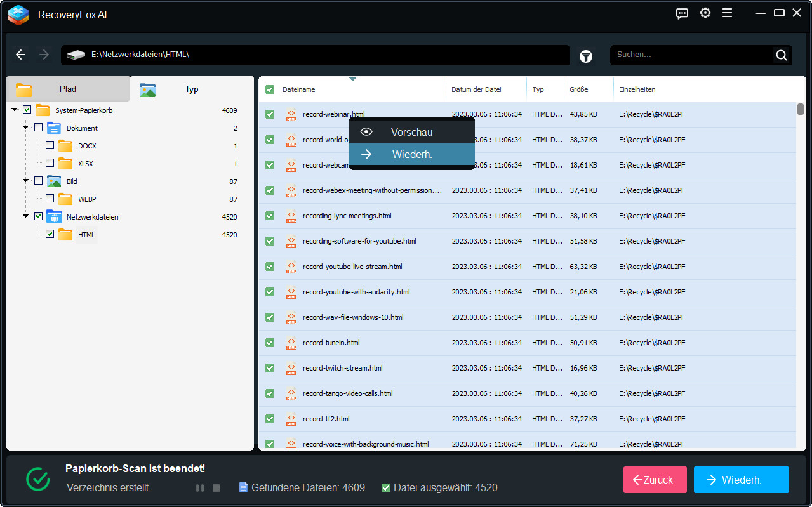812x507 pixels.
Task: Click the search magnifier icon
Action: [781, 55]
